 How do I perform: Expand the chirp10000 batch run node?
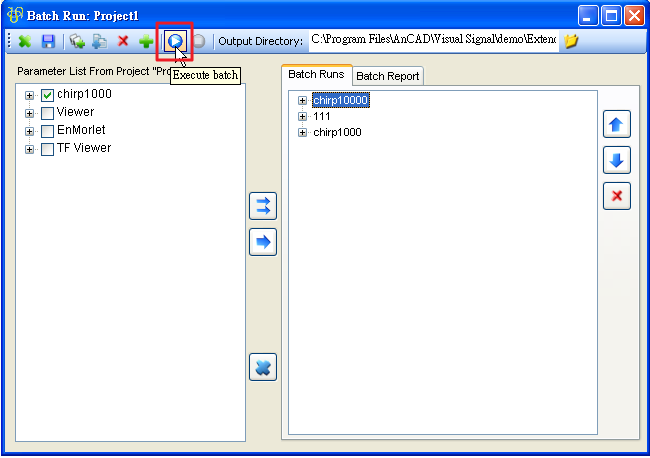coord(303,100)
